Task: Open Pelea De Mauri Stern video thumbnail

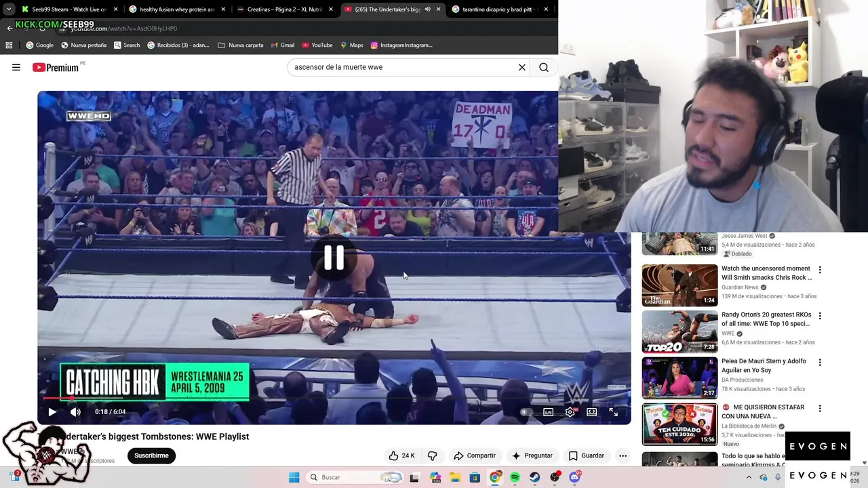Action: [x=679, y=378]
